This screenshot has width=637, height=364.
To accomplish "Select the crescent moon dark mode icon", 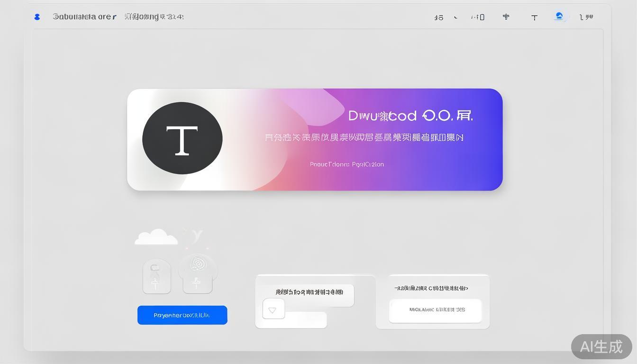I will [x=455, y=17].
